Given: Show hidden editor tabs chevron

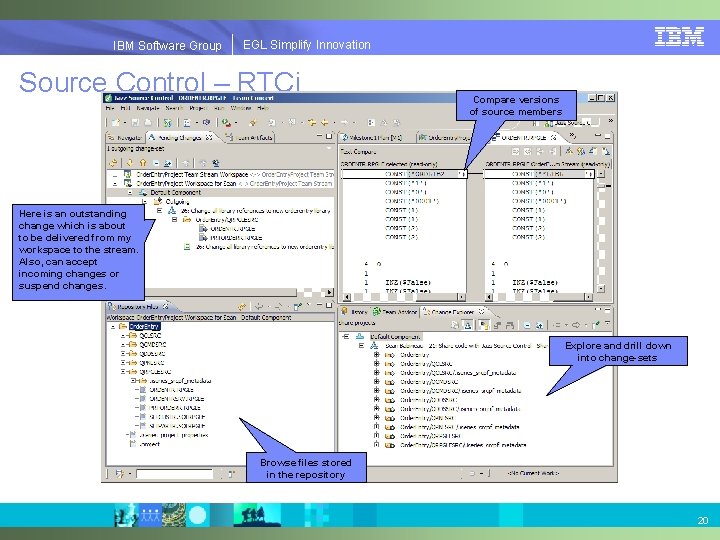Looking at the screenshot, I should point(573,136).
